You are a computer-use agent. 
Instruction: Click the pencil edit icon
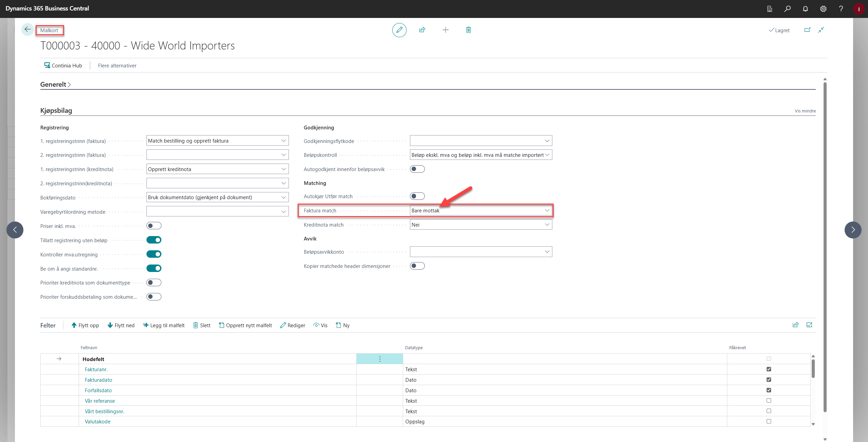[x=399, y=30]
